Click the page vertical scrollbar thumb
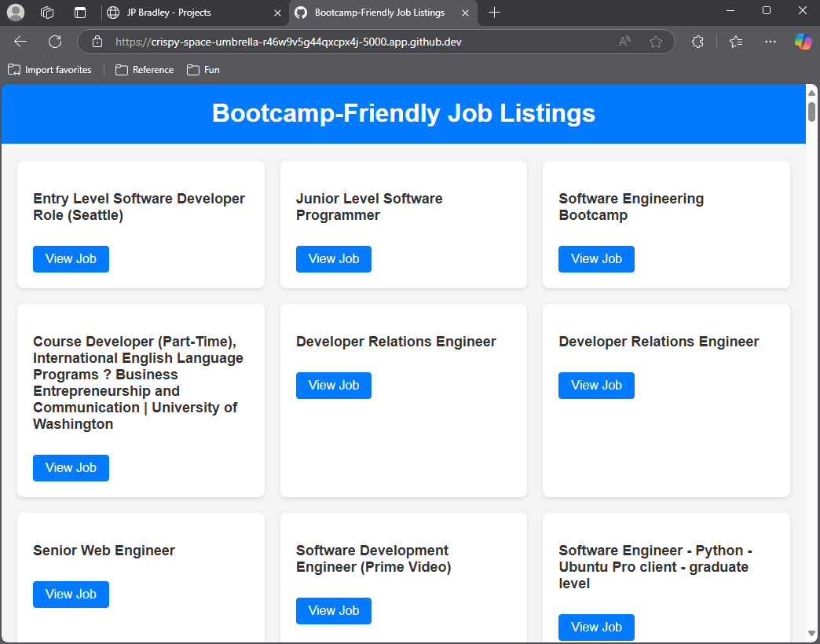This screenshot has width=820, height=644. tap(811, 112)
